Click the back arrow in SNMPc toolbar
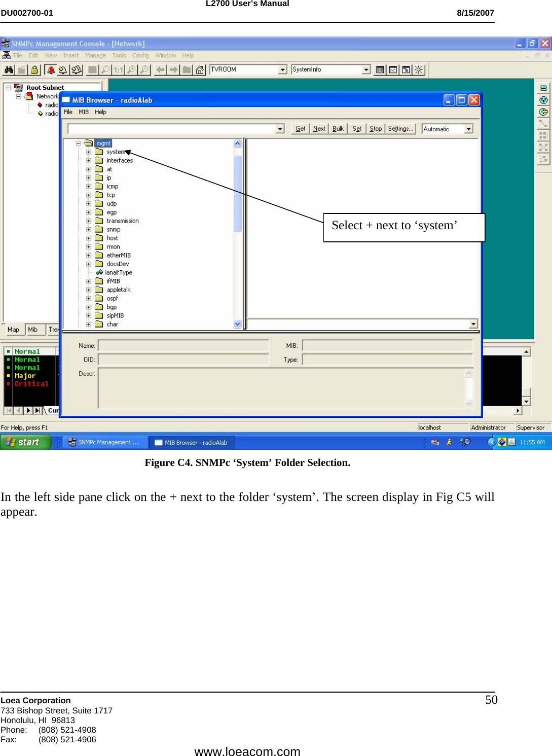 [x=161, y=70]
